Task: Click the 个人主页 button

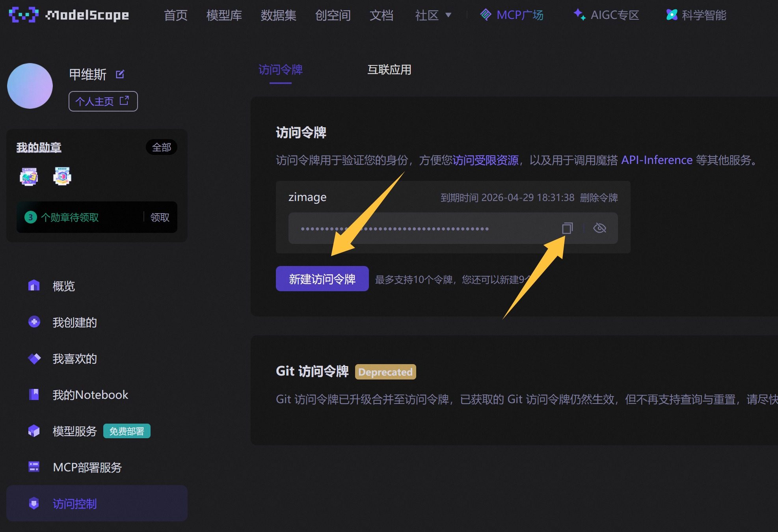Action: point(103,101)
